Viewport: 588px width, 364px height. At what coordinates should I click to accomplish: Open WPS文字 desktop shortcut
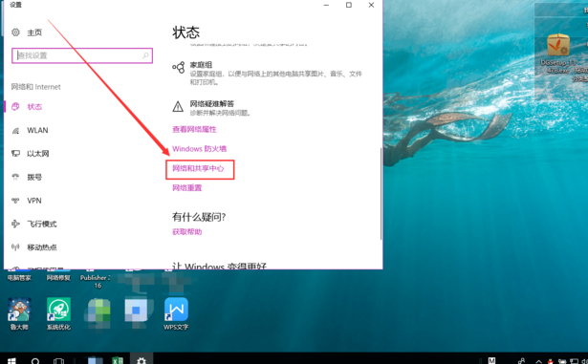pos(176,313)
